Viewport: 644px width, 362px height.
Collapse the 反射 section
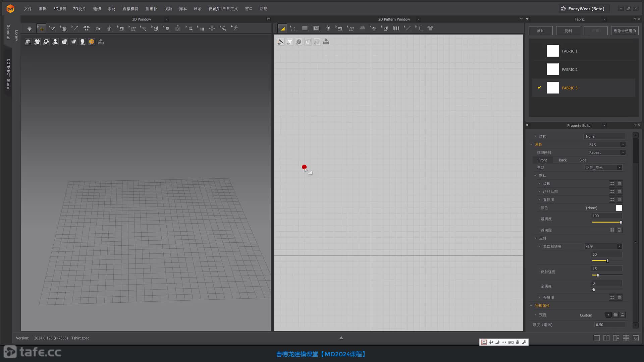535,238
